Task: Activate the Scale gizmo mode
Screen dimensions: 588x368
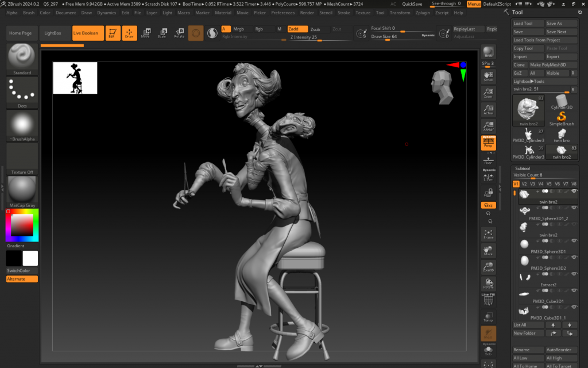Action: tap(162, 33)
